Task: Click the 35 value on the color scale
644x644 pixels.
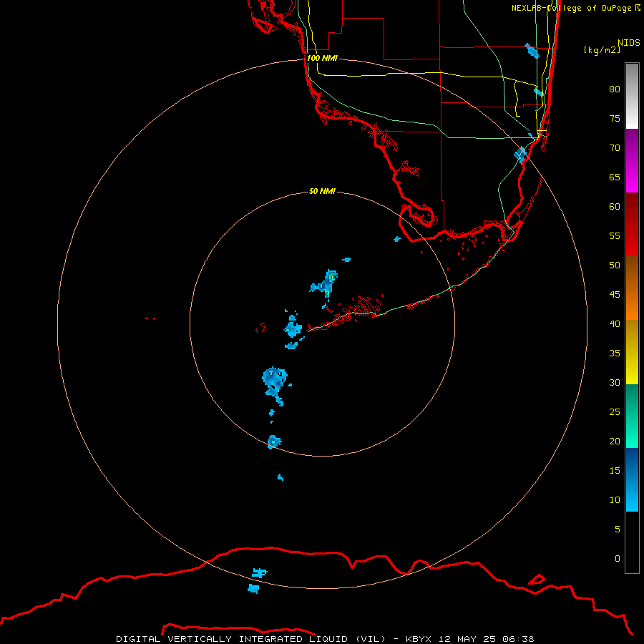Action: point(615,353)
